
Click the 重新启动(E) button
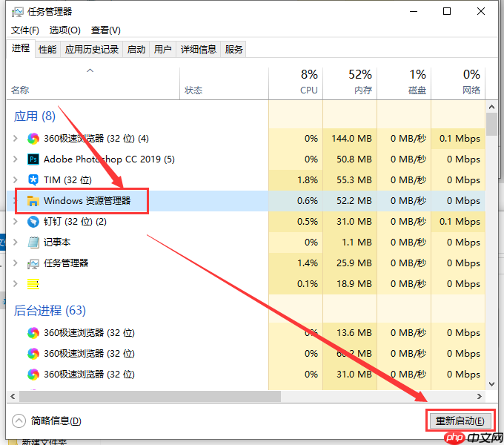[x=460, y=421]
